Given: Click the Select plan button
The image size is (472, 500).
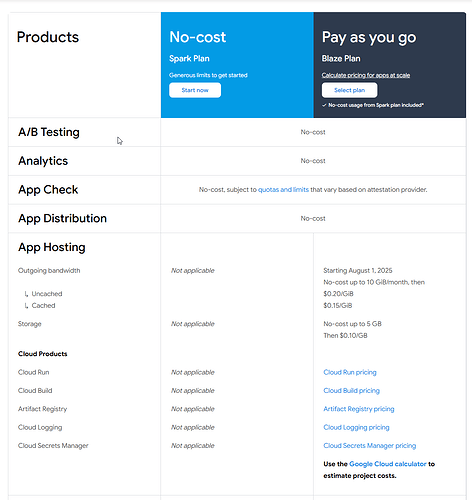Looking at the screenshot, I should tap(349, 90).
